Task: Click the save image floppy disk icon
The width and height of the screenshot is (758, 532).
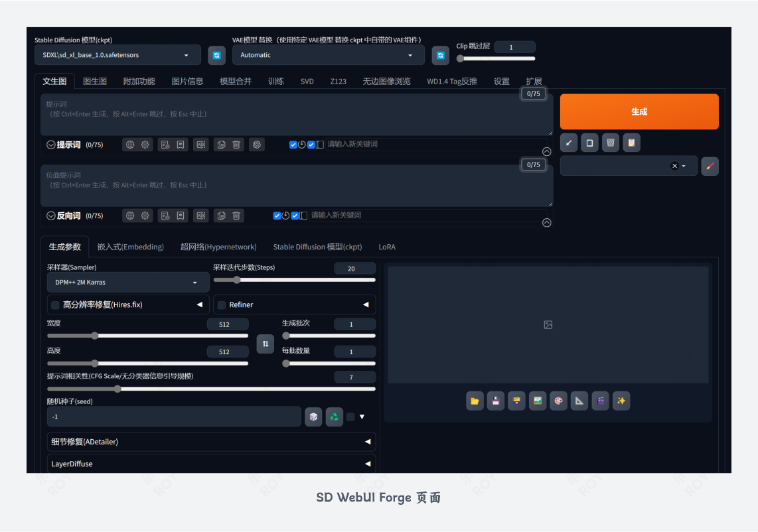Action: [495, 401]
